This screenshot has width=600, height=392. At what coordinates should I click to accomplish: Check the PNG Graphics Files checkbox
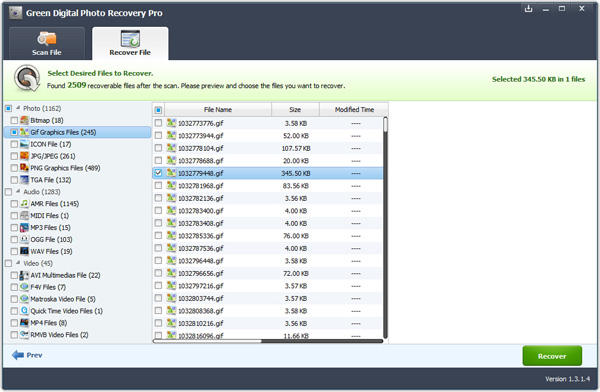[x=14, y=168]
